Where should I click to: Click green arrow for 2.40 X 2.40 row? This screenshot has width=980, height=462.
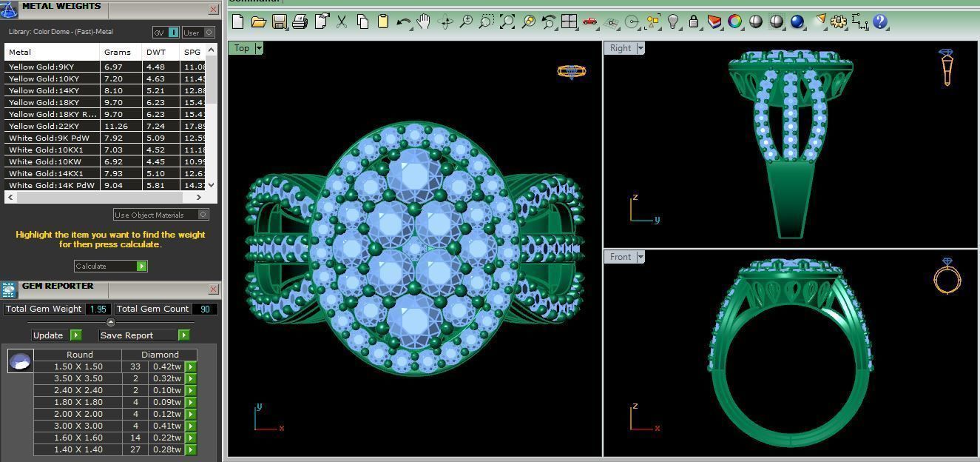coord(191,390)
